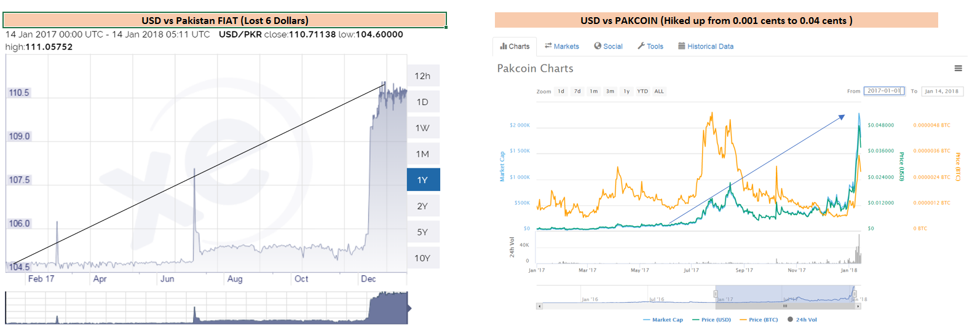
Task: Open the Markets tab
Action: (562, 46)
